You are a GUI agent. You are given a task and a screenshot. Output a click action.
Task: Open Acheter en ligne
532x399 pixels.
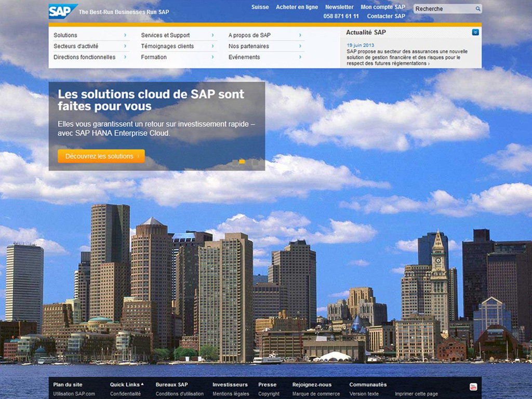click(x=297, y=7)
